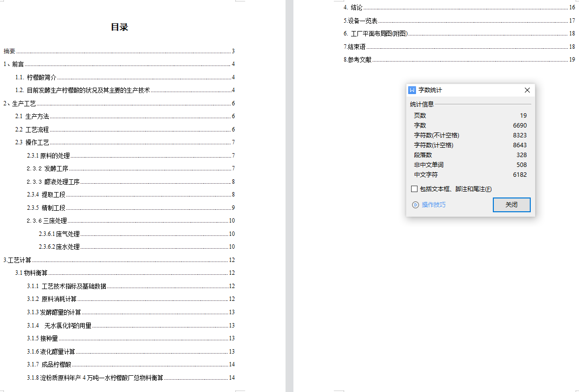Click the 字数统计 dialog title bar
The width and height of the screenshot is (579, 392).
click(x=468, y=90)
